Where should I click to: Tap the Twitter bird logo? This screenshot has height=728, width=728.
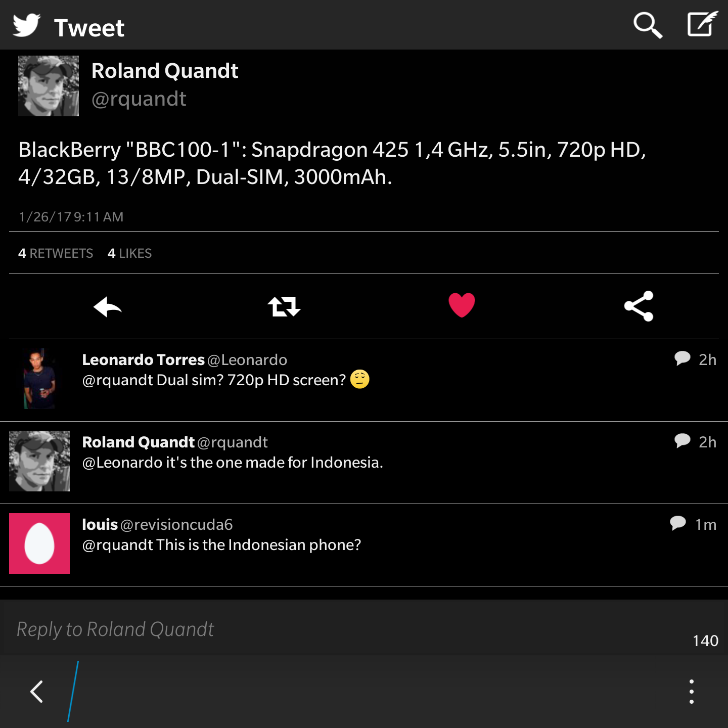pos(26,25)
